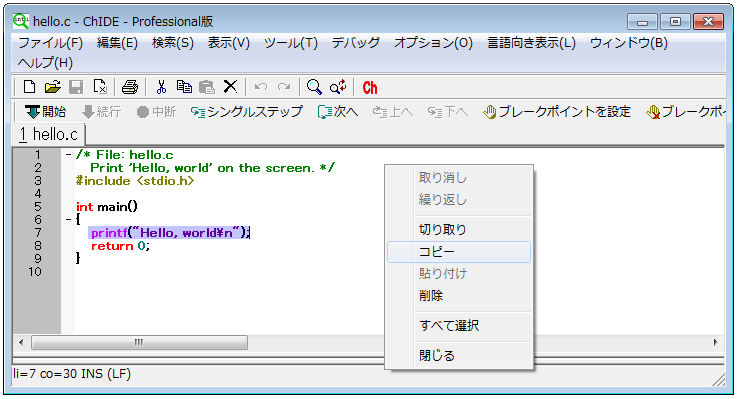Click the 'int main()' line
The width and height of the screenshot is (738, 399).
(x=107, y=207)
